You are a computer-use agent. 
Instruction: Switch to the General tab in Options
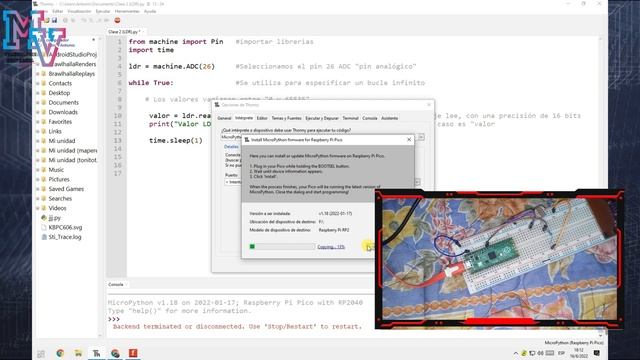[x=224, y=118]
